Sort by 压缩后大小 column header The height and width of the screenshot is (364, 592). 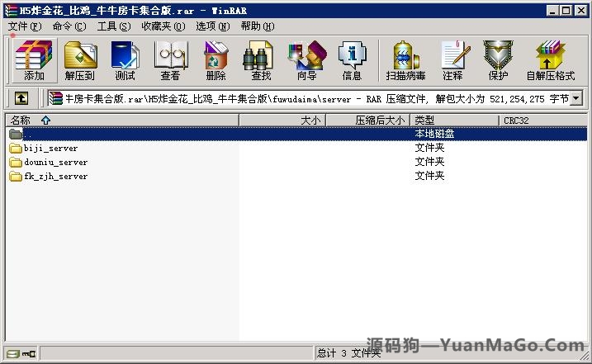(x=367, y=121)
